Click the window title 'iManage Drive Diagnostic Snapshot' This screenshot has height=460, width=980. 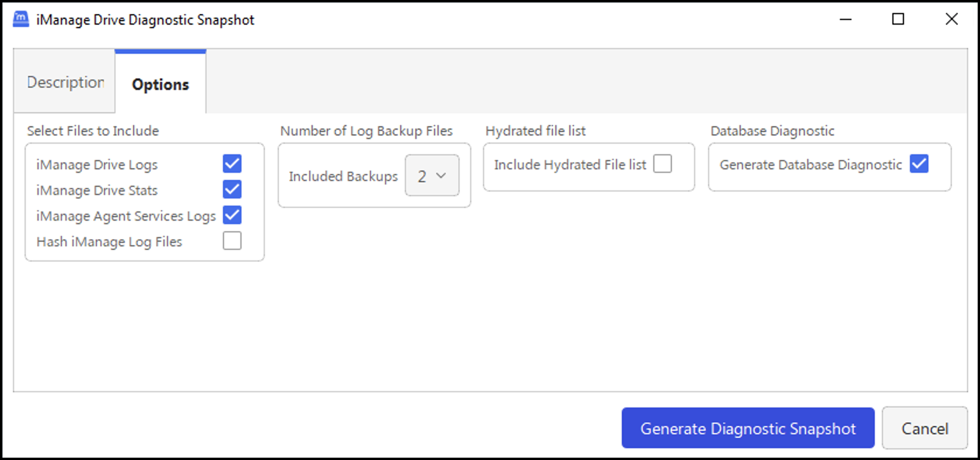[x=145, y=20]
